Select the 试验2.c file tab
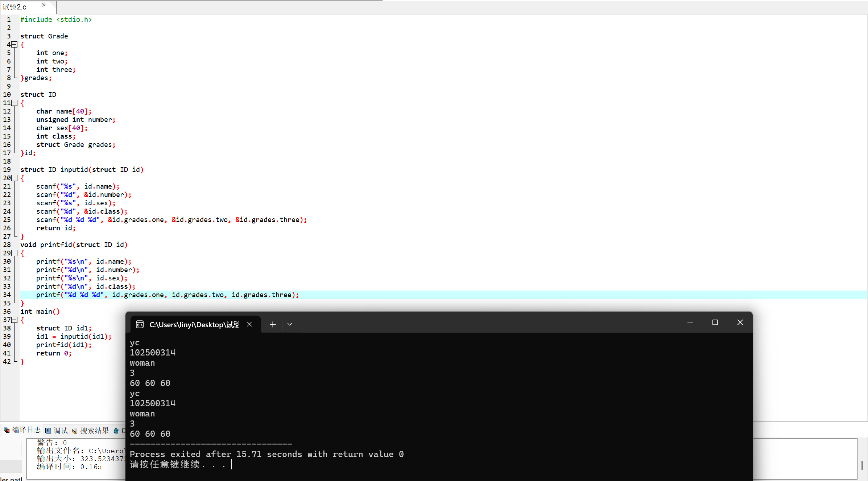 [15, 7]
